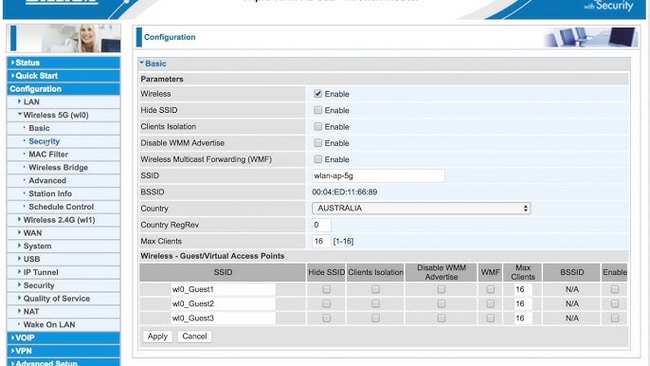650x366 pixels.
Task: Check Hide SSID for wl0_Guest2
Action: (327, 304)
